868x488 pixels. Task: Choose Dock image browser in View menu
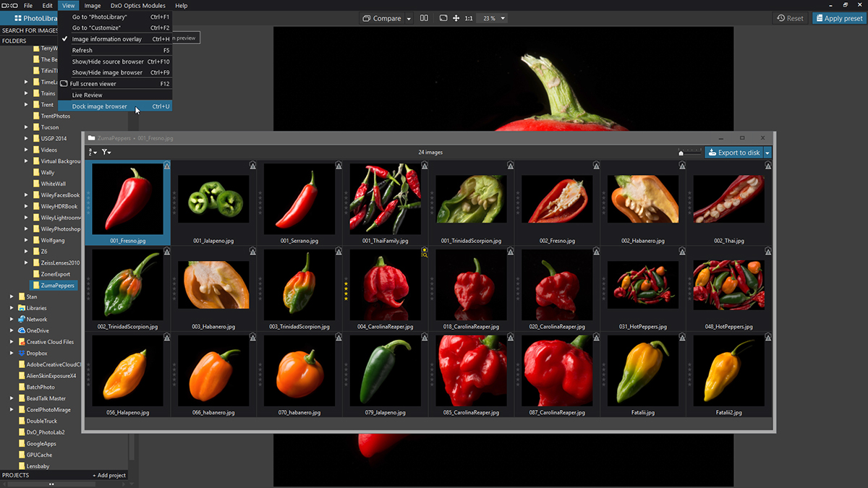point(115,106)
